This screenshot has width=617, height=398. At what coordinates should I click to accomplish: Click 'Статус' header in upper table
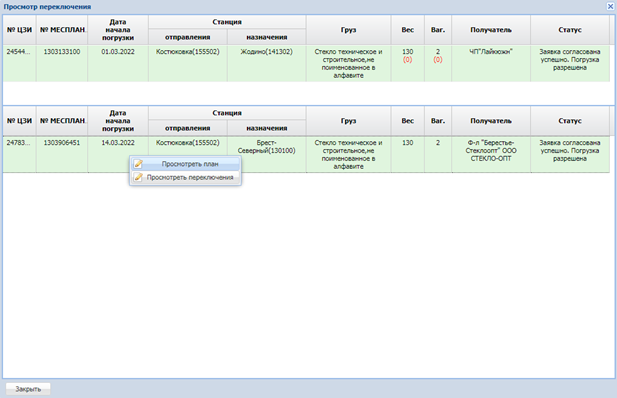tap(570, 30)
